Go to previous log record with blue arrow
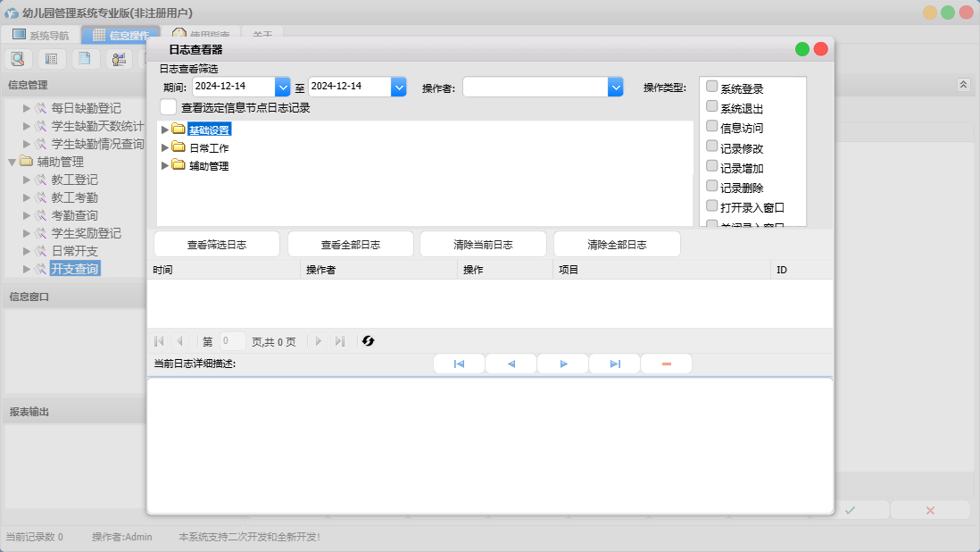The image size is (980, 552). (x=511, y=364)
